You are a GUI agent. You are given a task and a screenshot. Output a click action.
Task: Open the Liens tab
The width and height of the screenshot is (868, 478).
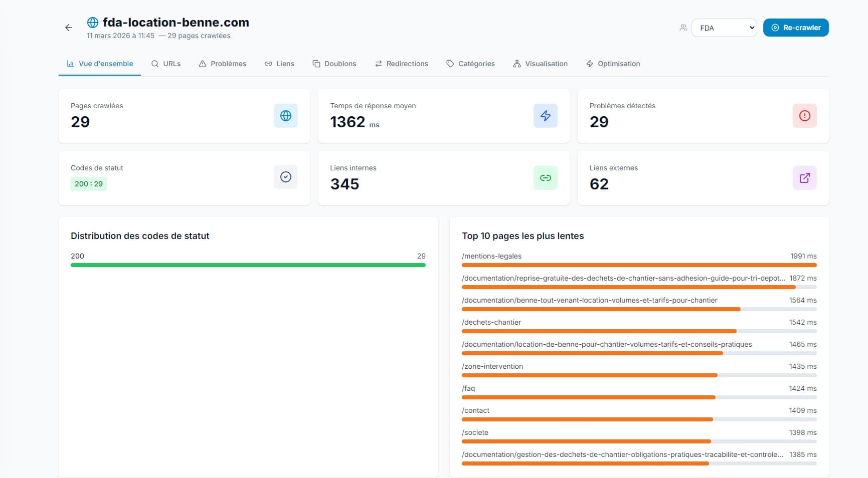point(279,64)
